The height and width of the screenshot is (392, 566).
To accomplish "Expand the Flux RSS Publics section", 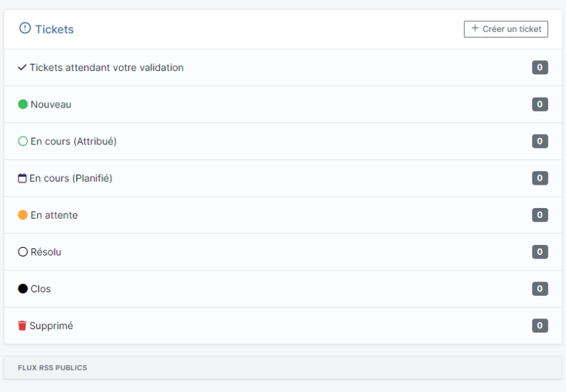I will tap(52, 368).
